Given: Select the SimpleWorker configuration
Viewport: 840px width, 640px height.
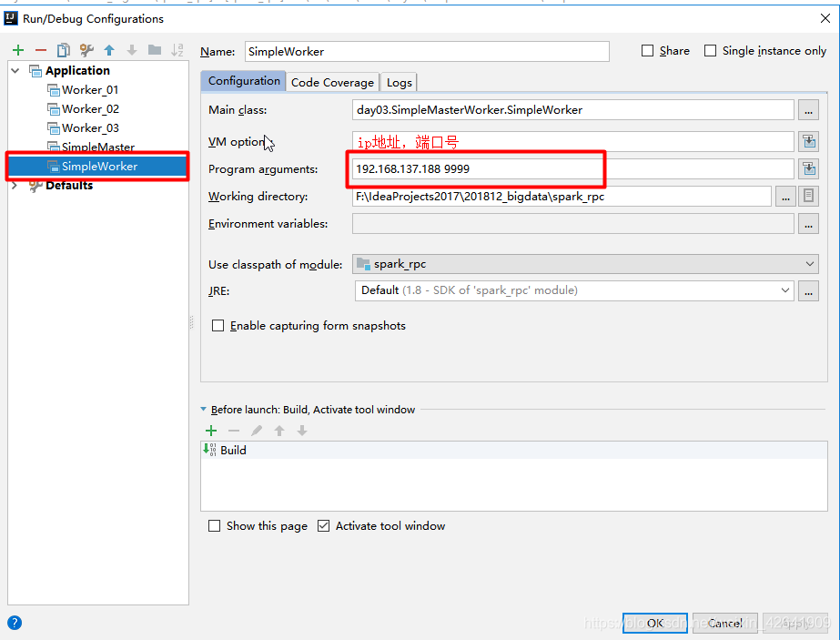Looking at the screenshot, I should click(97, 167).
